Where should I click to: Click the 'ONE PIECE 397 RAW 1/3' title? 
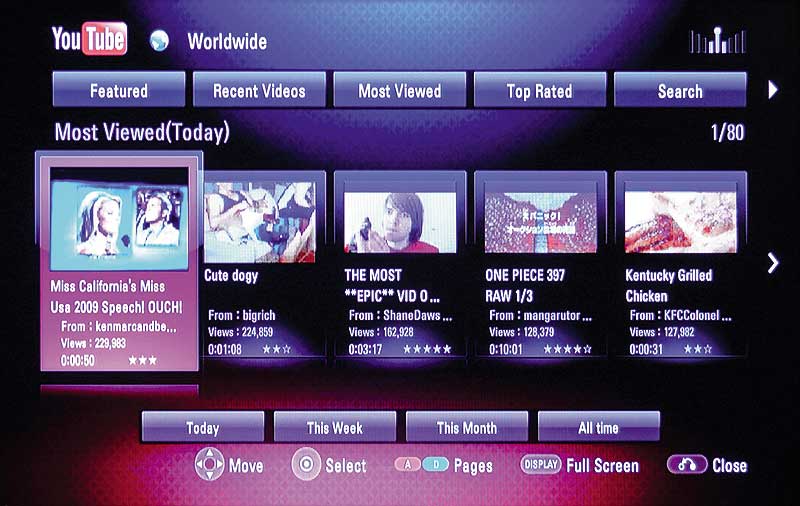tap(525, 286)
